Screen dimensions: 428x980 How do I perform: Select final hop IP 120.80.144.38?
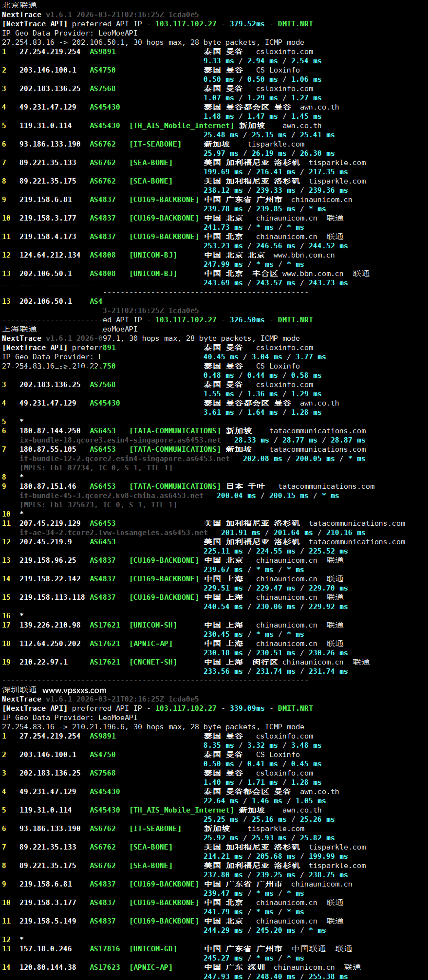click(x=47, y=967)
